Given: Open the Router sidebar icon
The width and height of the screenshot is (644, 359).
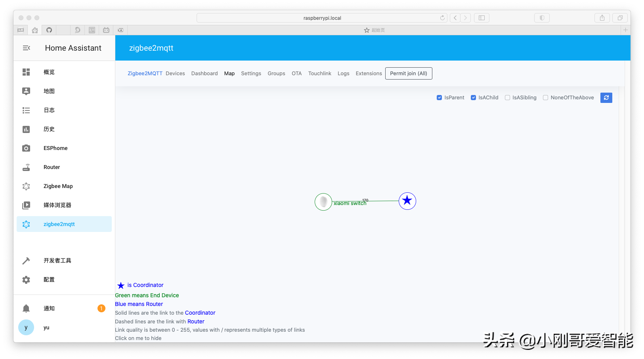Looking at the screenshot, I should click(26, 167).
